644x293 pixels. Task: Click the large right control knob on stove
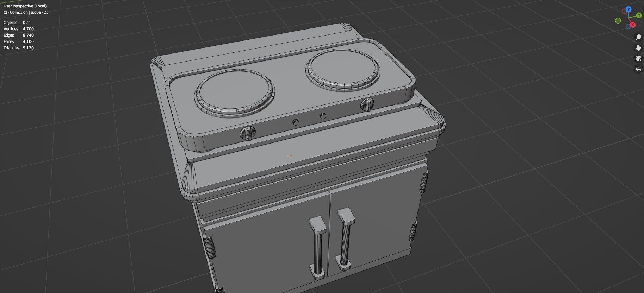click(x=367, y=104)
